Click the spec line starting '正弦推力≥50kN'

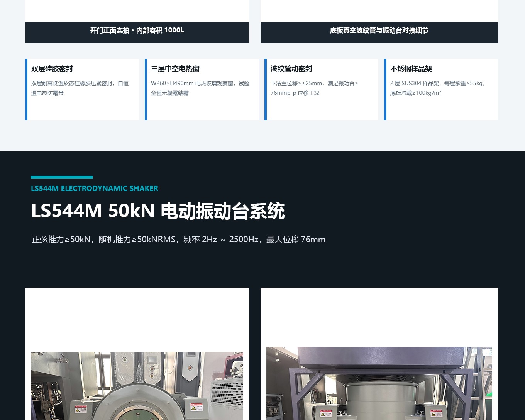[x=178, y=239]
